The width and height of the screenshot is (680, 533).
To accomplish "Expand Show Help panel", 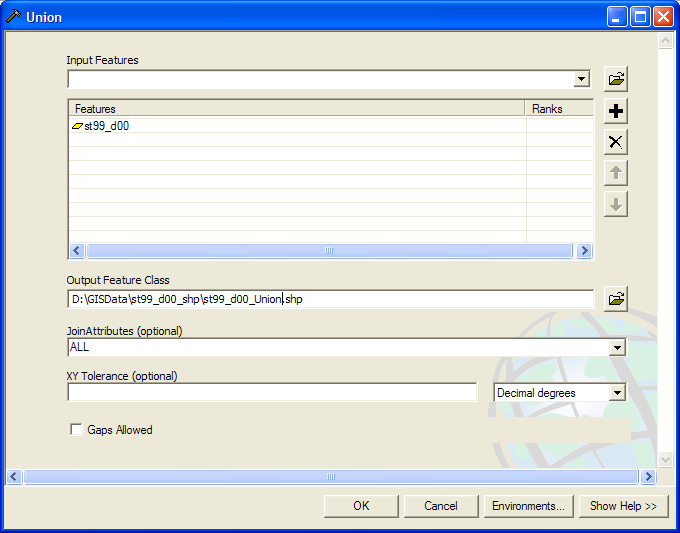I will 623,506.
